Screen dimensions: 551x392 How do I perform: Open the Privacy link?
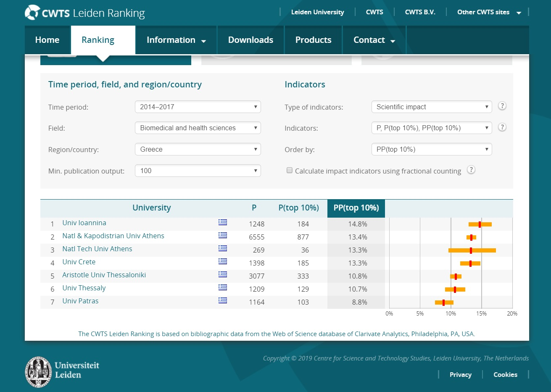tap(460, 374)
